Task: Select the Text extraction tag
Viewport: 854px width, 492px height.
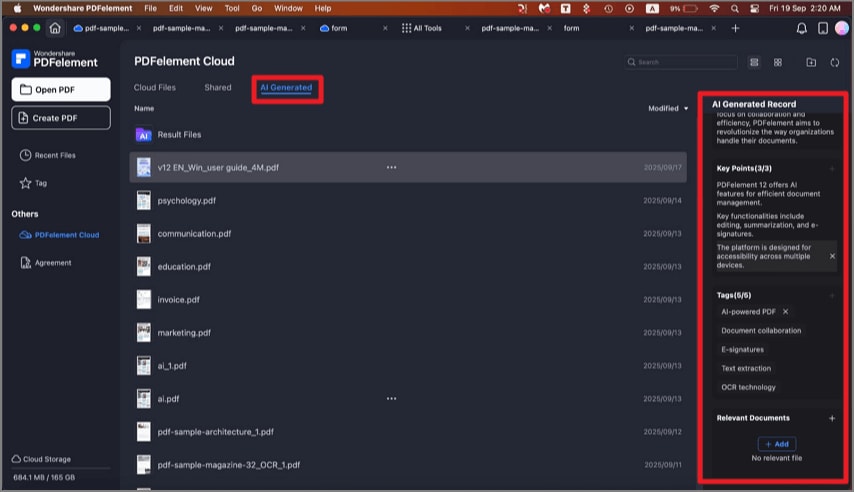Action: (746, 369)
